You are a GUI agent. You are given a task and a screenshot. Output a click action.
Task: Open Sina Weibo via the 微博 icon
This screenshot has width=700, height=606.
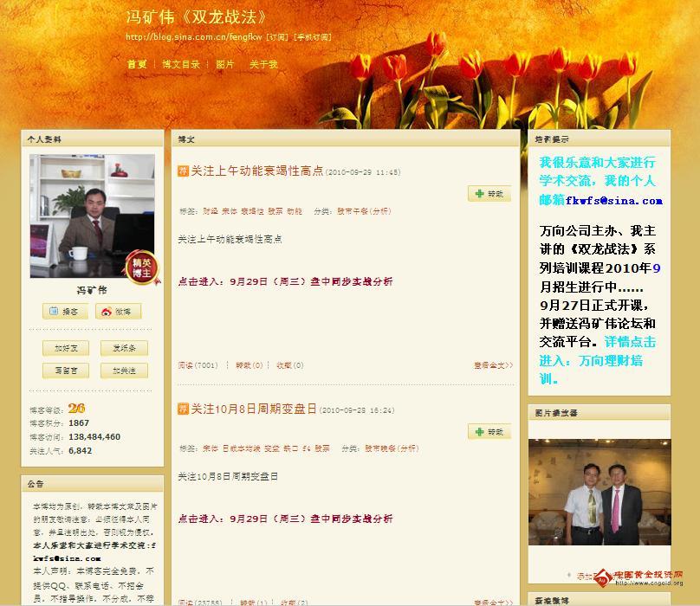pyautogui.click(x=119, y=311)
